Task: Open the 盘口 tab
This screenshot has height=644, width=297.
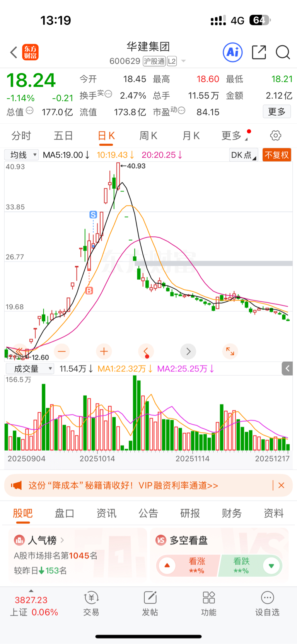Action: pos(65,513)
